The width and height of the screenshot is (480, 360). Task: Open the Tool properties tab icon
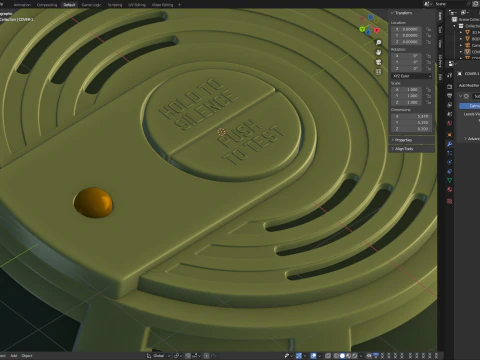click(x=449, y=75)
